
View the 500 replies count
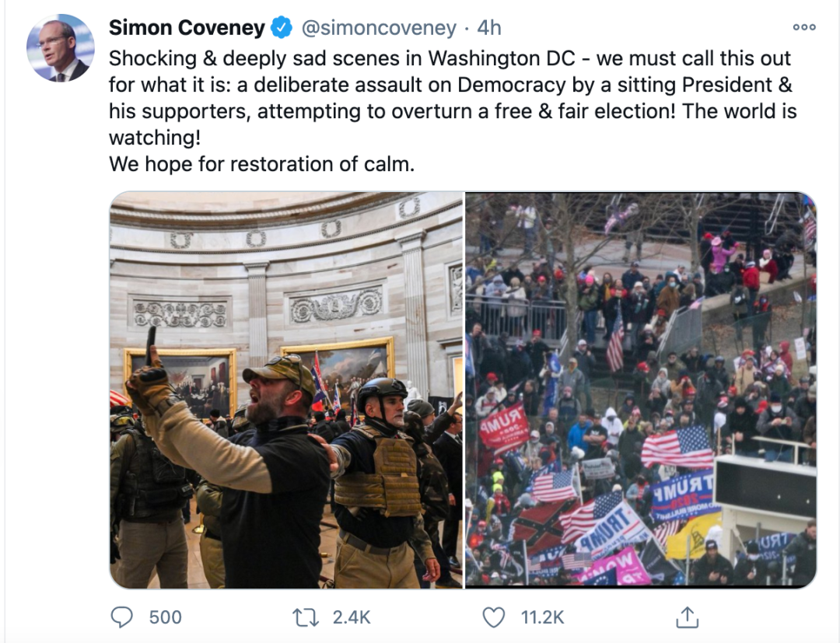coord(166,617)
